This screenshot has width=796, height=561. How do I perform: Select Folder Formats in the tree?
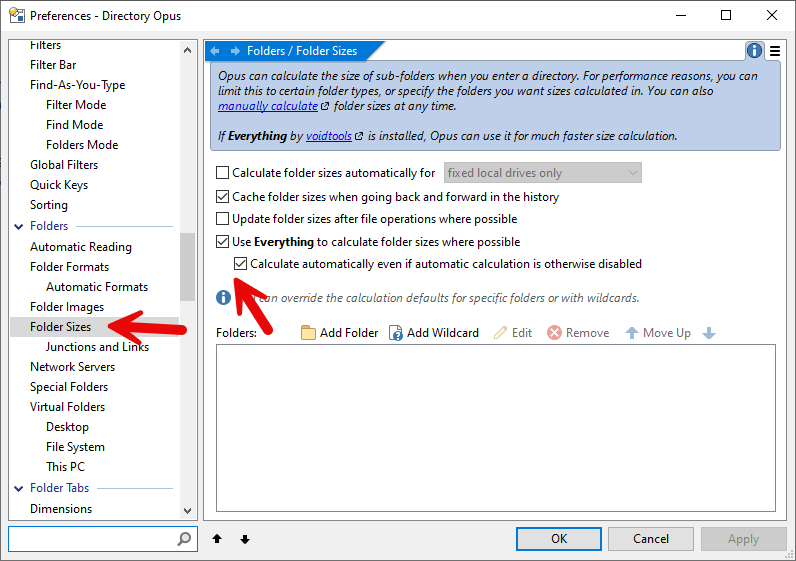tap(69, 267)
